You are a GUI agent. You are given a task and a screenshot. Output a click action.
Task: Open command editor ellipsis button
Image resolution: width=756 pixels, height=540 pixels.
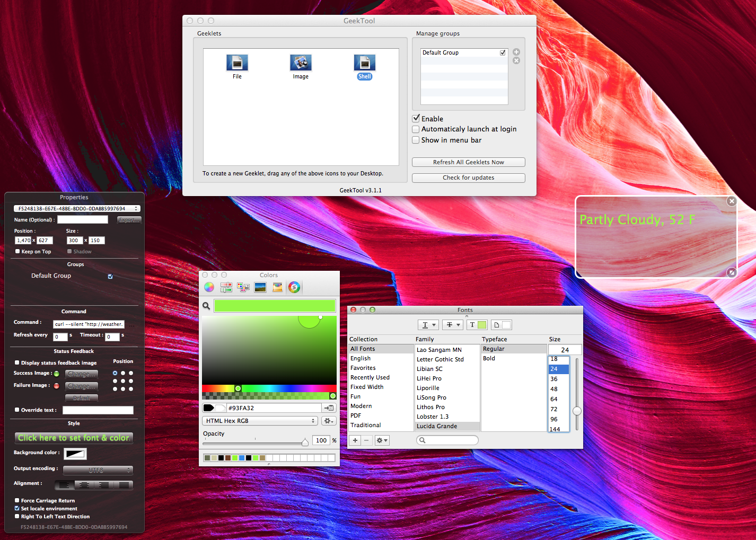point(131,324)
